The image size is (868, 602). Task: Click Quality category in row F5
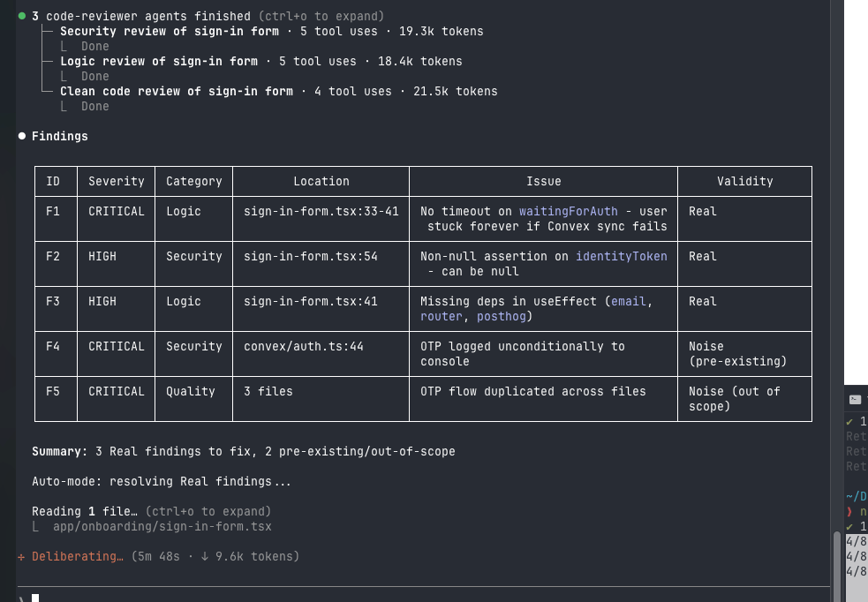[x=191, y=391]
